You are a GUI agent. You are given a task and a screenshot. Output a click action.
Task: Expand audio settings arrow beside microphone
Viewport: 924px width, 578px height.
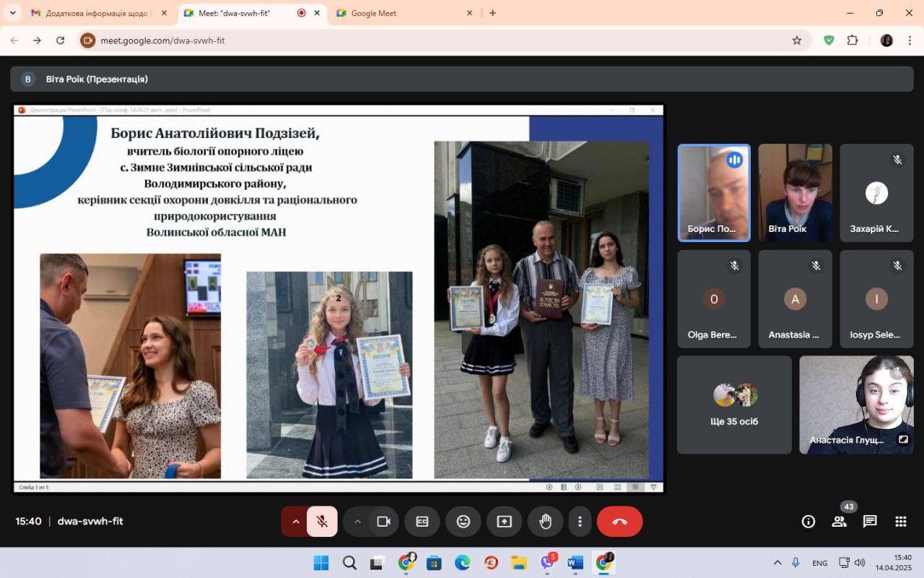(x=295, y=521)
